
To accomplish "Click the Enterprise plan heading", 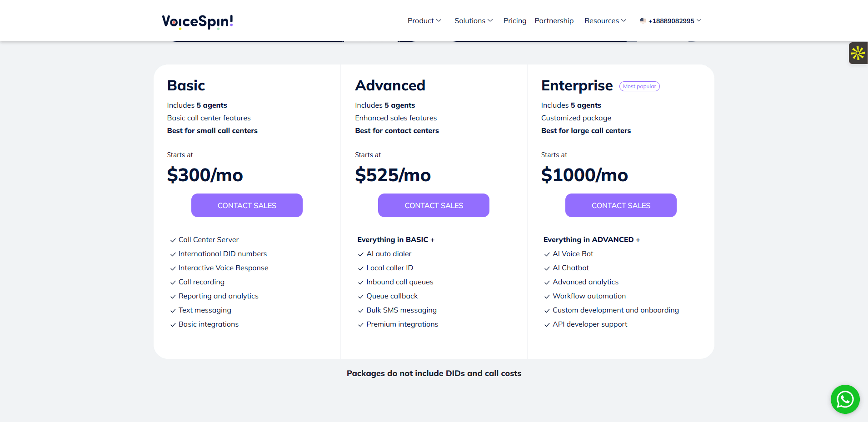I will 577,85.
